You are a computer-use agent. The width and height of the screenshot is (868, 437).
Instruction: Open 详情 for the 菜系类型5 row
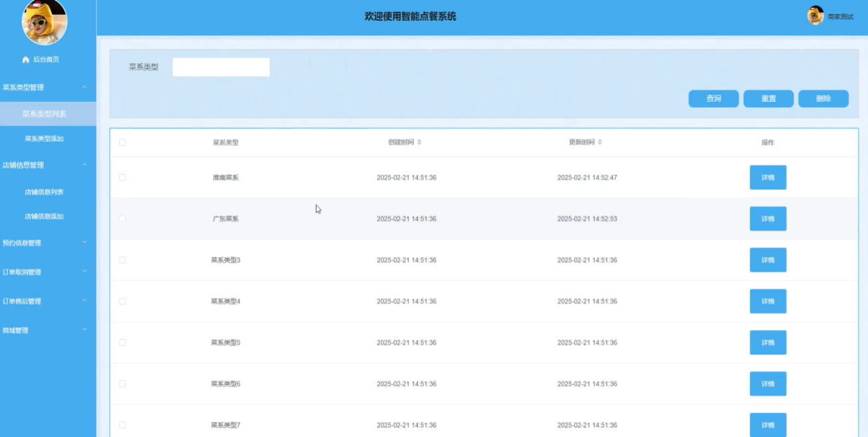click(x=768, y=342)
